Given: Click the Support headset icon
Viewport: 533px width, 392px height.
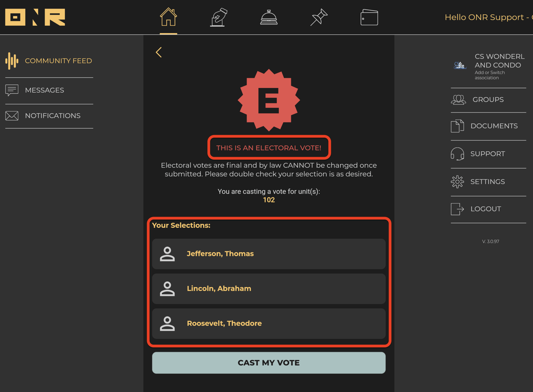Looking at the screenshot, I should (457, 154).
